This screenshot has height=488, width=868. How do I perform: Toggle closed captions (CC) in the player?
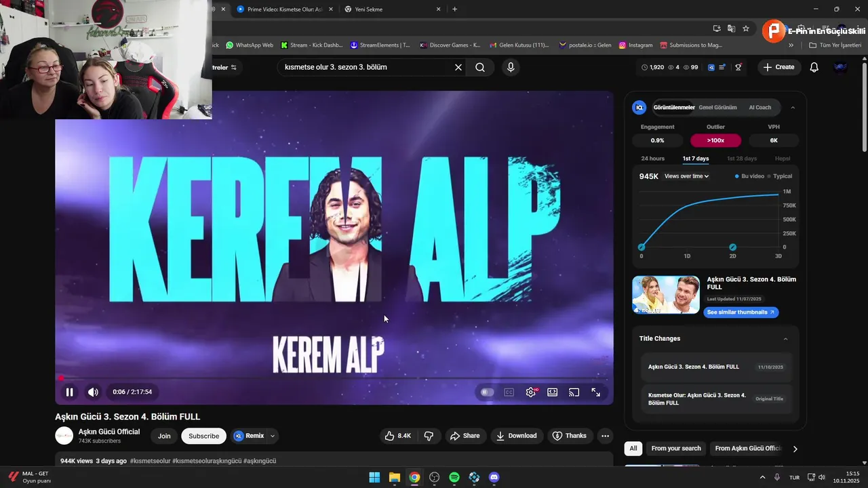click(509, 392)
